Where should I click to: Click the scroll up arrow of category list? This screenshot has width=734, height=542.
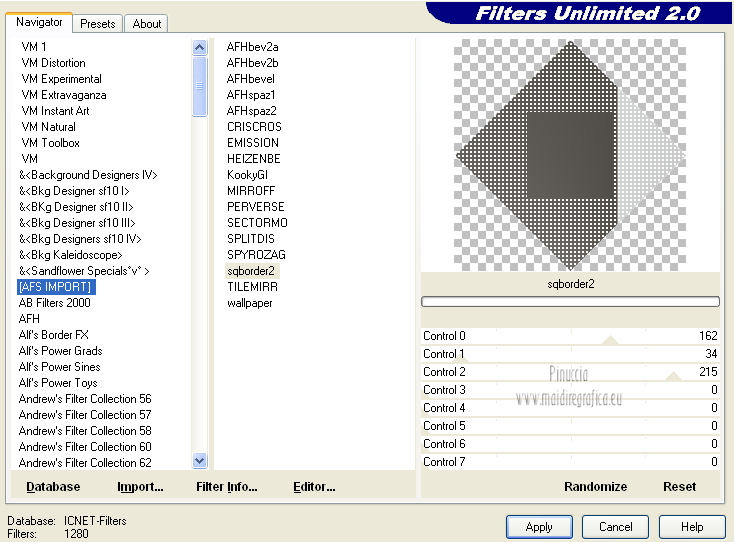(199, 47)
